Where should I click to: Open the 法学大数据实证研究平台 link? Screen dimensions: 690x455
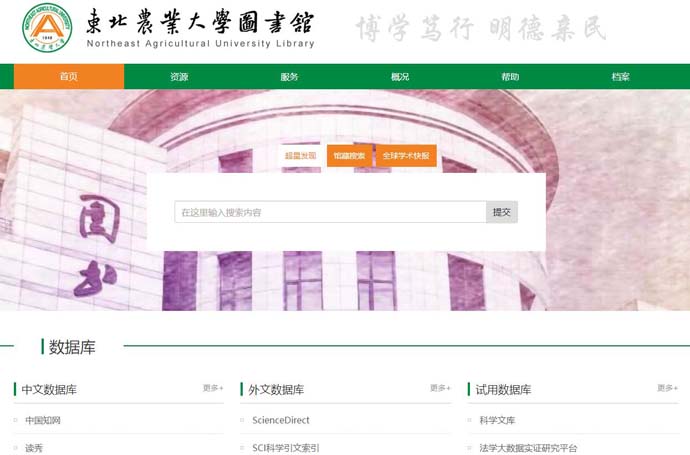pyautogui.click(x=528, y=448)
